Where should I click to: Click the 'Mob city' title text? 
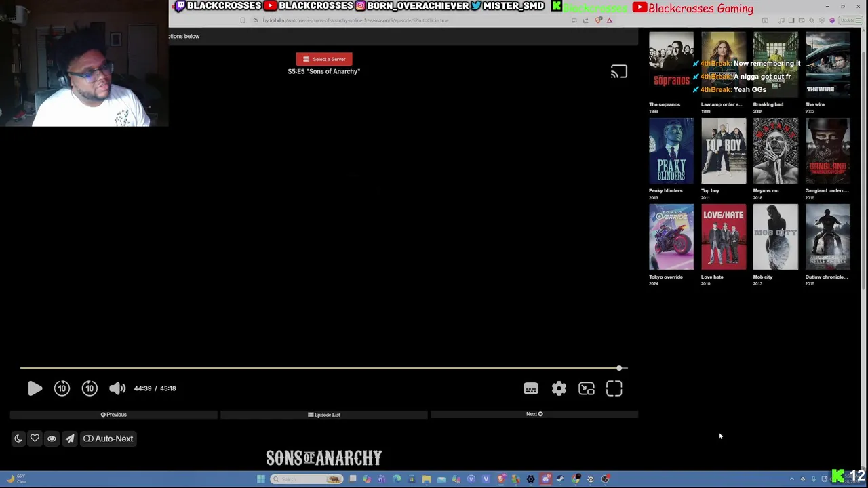tap(763, 277)
